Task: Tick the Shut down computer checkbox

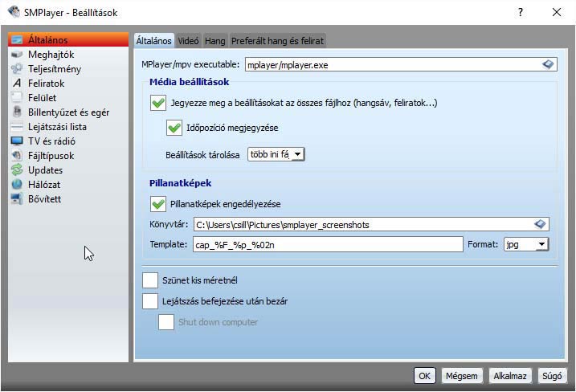Action: click(166, 322)
